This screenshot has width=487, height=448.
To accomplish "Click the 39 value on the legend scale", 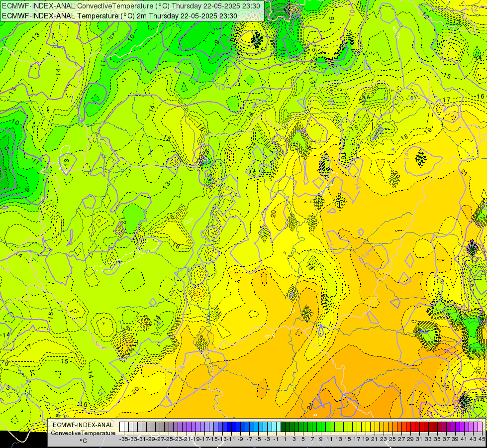I will click(x=455, y=439).
